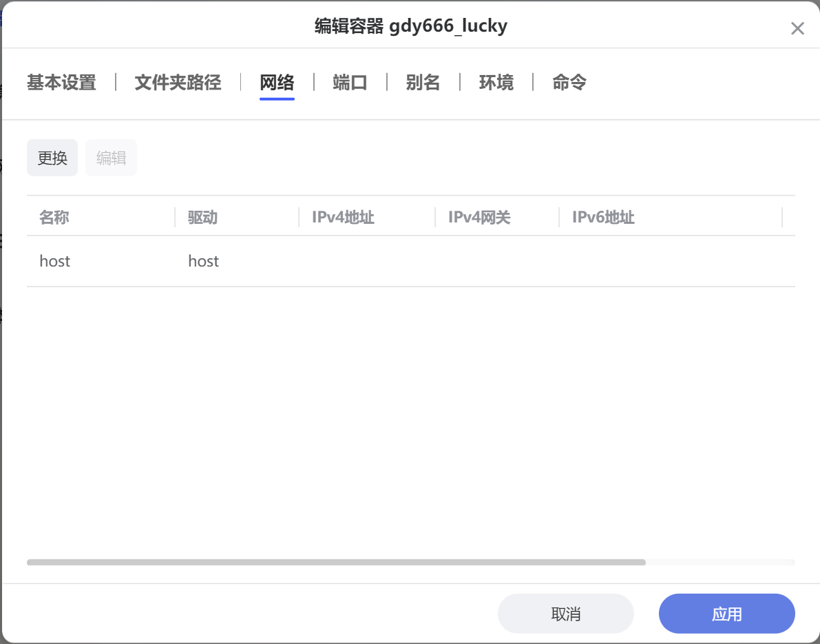Select the 网络 tab
Image resolution: width=820 pixels, height=644 pixels.
(277, 82)
